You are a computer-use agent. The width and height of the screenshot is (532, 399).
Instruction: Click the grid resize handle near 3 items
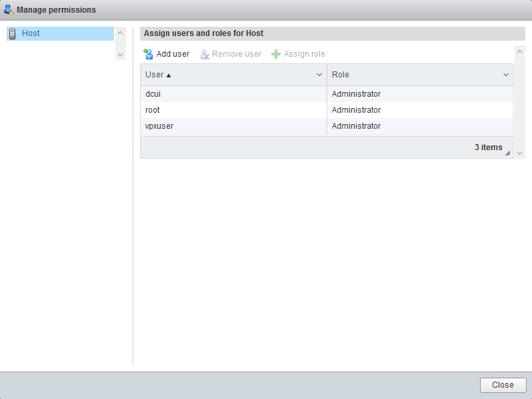point(507,153)
